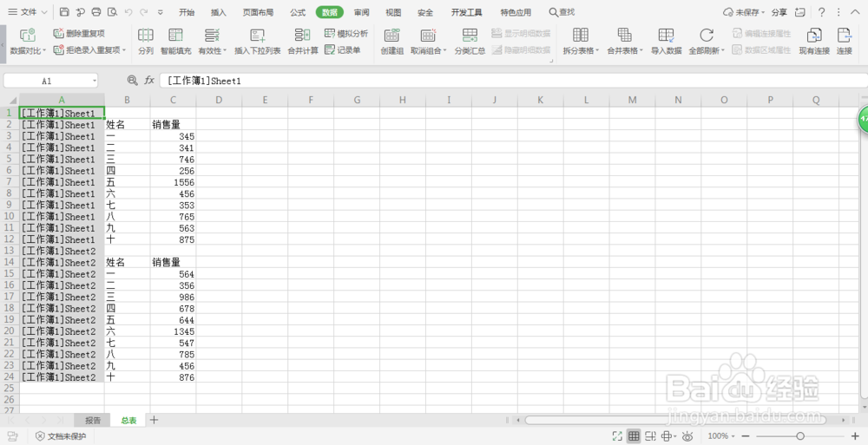Click 模拟分析 what-if analysis
This screenshot has height=445, width=868.
[346, 33]
